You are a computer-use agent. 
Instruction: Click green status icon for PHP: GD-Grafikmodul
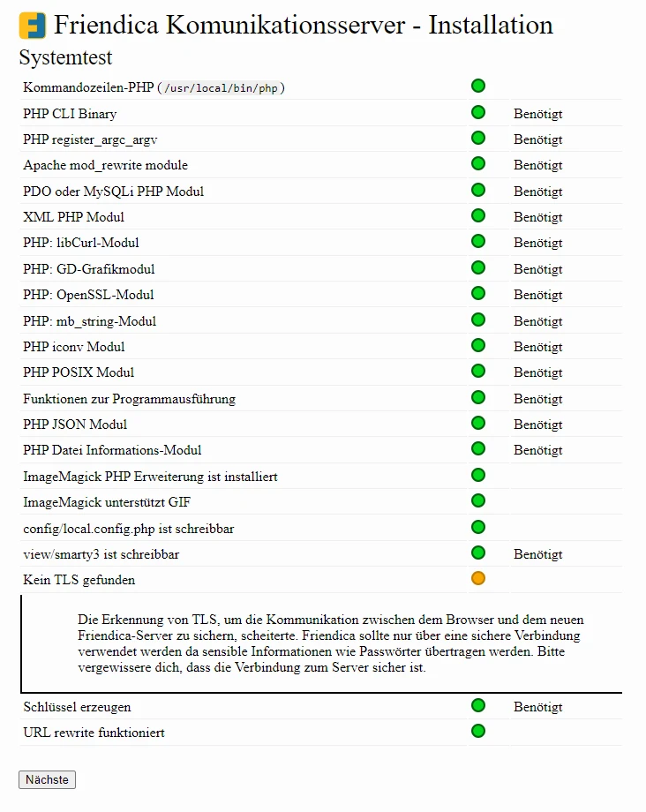[x=478, y=268]
